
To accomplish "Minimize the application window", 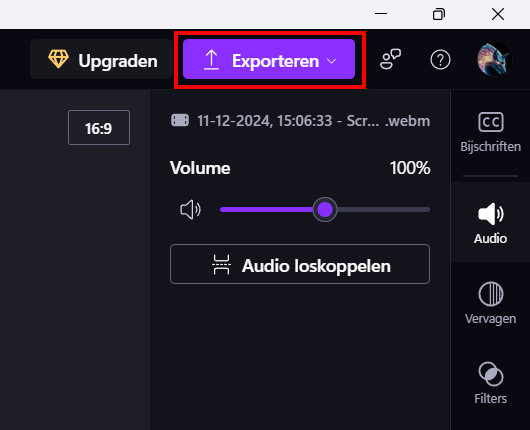I will tap(381, 14).
